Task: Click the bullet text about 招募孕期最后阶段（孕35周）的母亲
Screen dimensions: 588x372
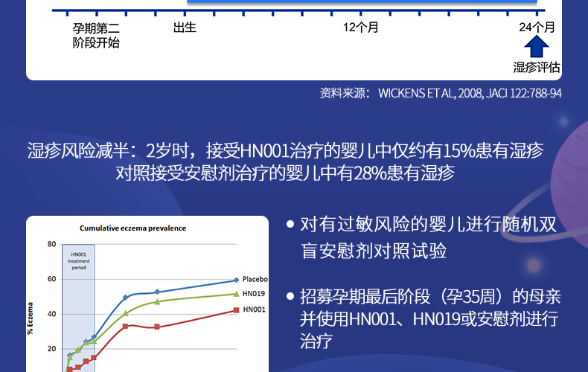Action: coord(430,319)
